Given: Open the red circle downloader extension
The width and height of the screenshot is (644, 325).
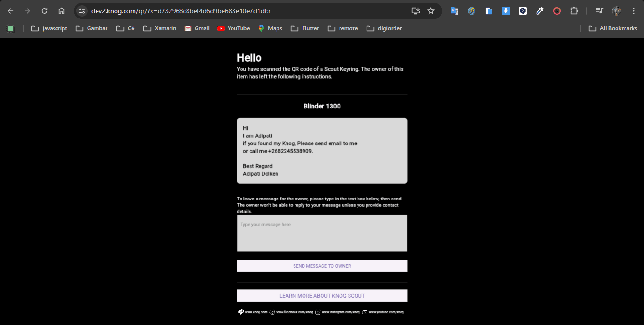Looking at the screenshot, I should 557,11.
